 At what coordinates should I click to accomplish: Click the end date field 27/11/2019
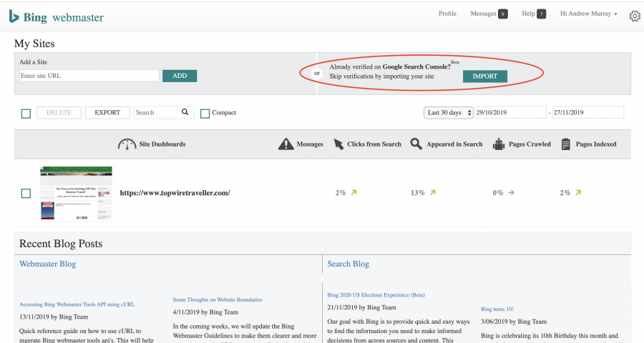click(587, 112)
